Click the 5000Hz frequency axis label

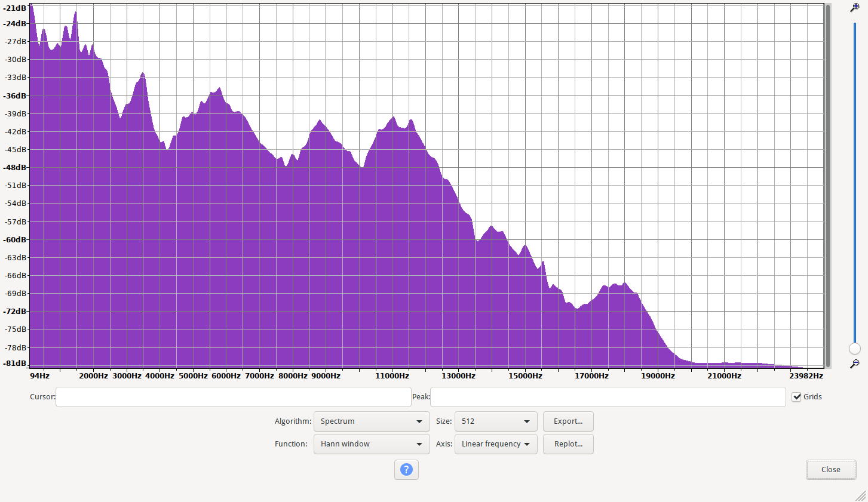[x=193, y=375]
